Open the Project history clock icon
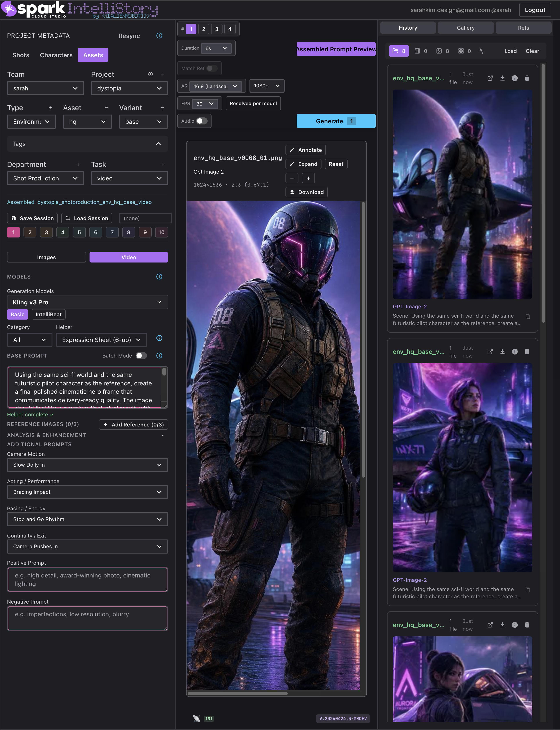This screenshot has height=730, width=560. [151, 74]
